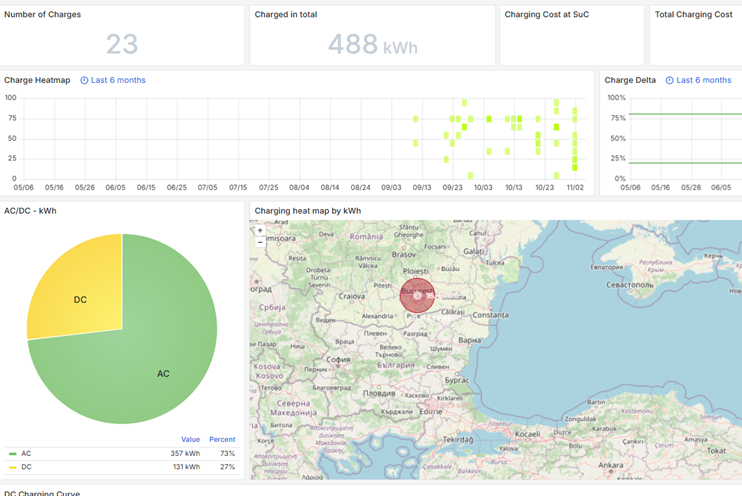Image resolution: width=742 pixels, height=496 pixels.
Task: Open the AC/DC - kWh panel title menu
Action: (30, 211)
